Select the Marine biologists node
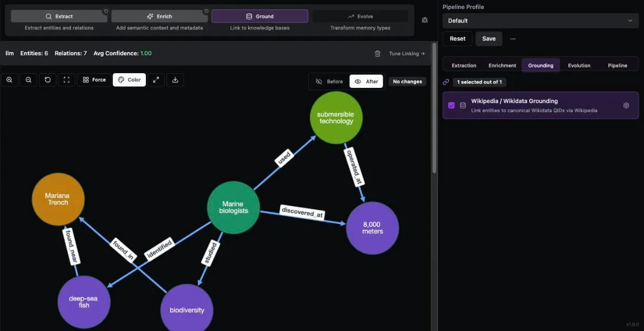The height and width of the screenshot is (331, 644). pos(233,207)
